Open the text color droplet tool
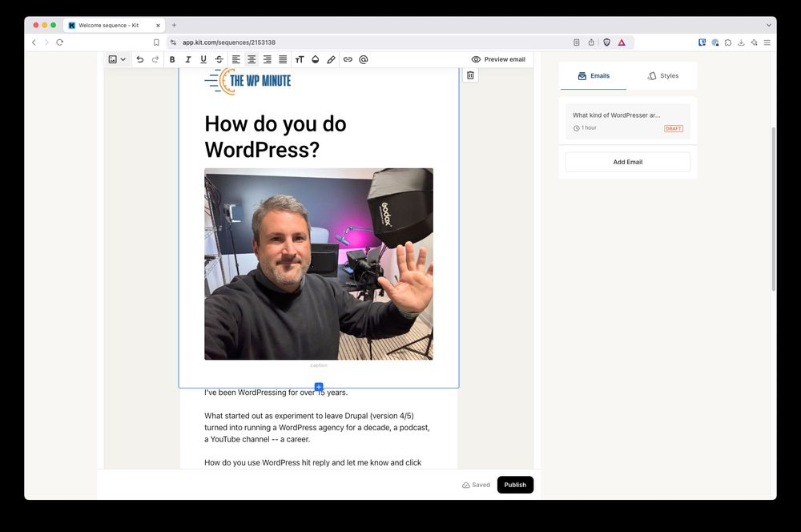Viewport: 801px width, 532px height. click(x=315, y=59)
